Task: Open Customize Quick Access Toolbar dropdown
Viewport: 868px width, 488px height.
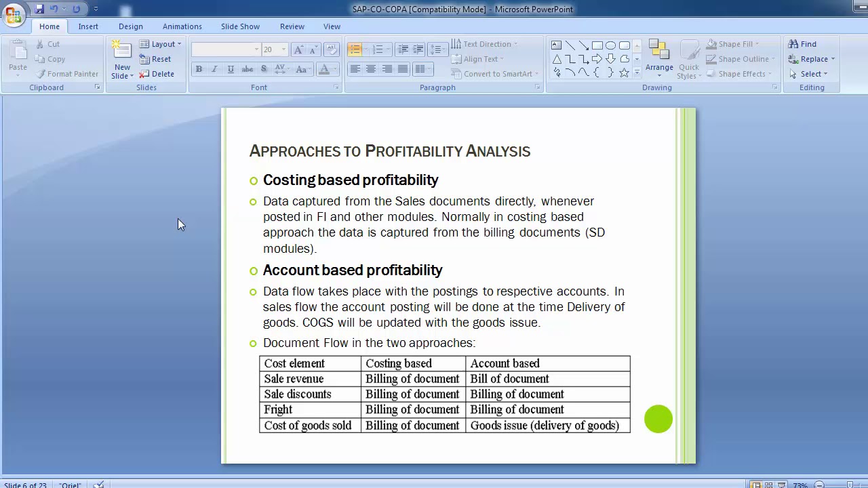Action: point(96,9)
